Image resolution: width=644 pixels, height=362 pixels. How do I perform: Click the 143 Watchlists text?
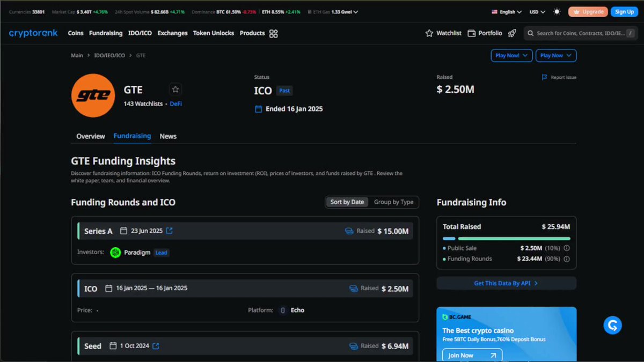[143, 104]
